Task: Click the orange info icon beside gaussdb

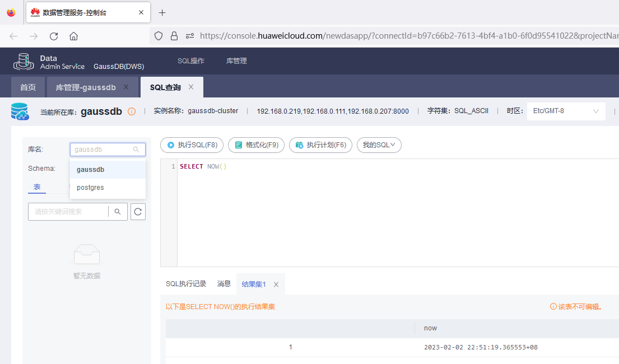Action: coord(131,111)
